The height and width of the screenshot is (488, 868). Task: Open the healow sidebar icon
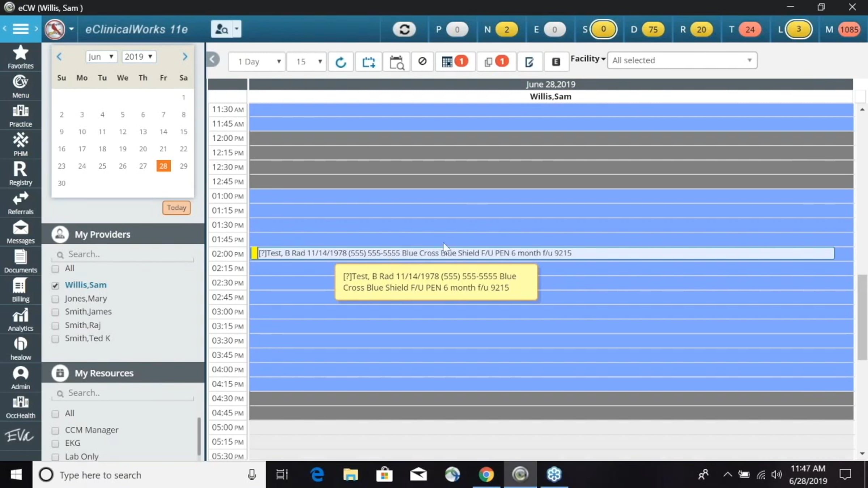pyautogui.click(x=21, y=349)
